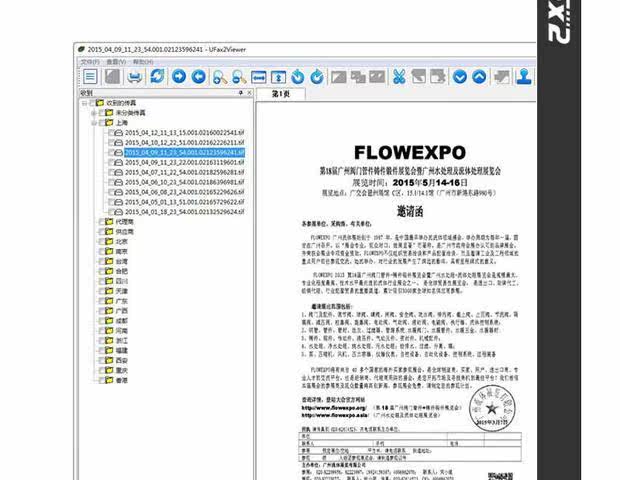Rotate the fax counterclockwise
This screenshot has width=620, height=480.
click(x=297, y=77)
